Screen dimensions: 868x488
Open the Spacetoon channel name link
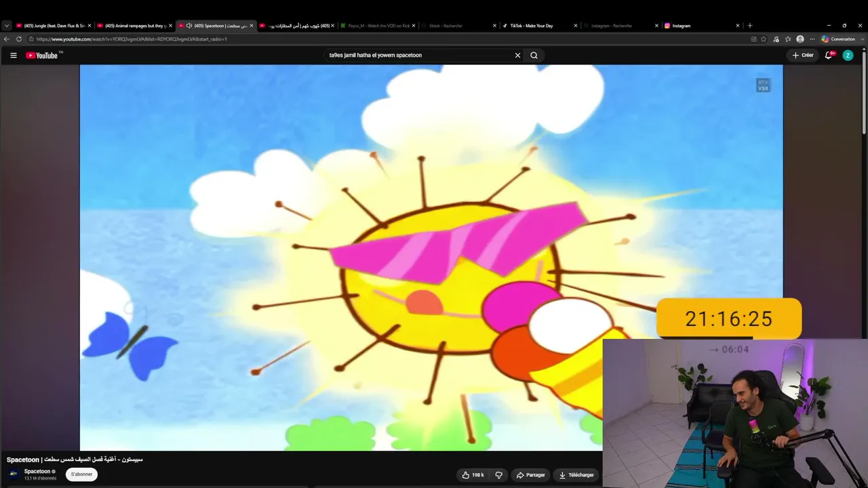(x=37, y=471)
